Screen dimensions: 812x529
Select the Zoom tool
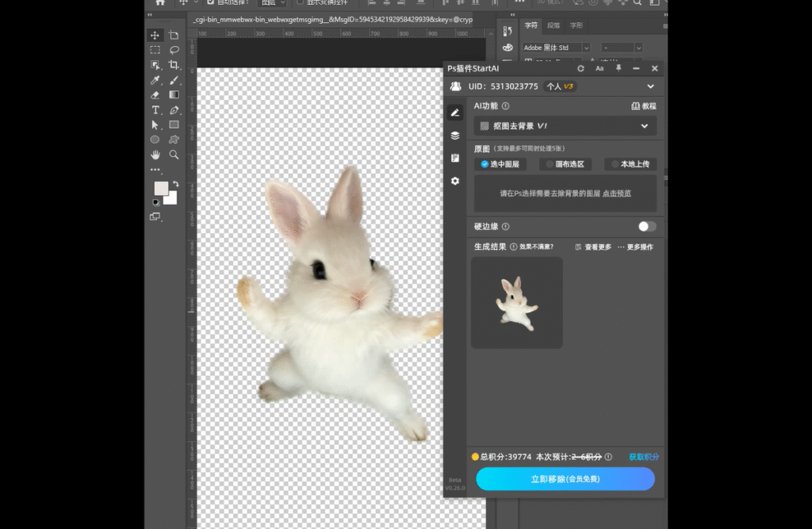coord(174,155)
